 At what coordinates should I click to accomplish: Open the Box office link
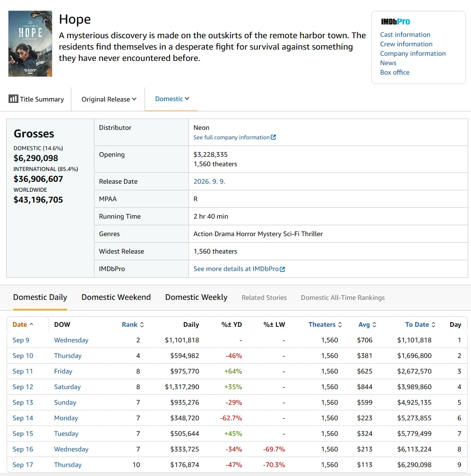[395, 72]
